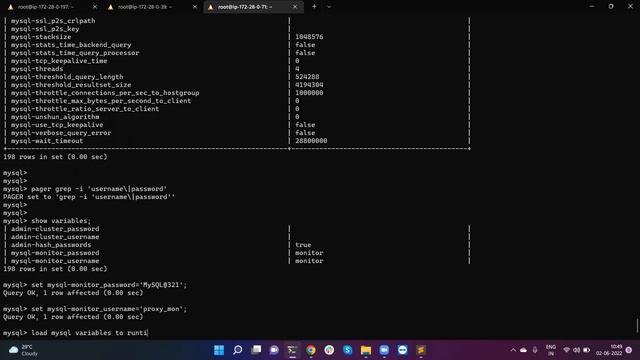Close the terminal window
This screenshot has height=360, width=640.
pyautogui.click(x=630, y=7)
